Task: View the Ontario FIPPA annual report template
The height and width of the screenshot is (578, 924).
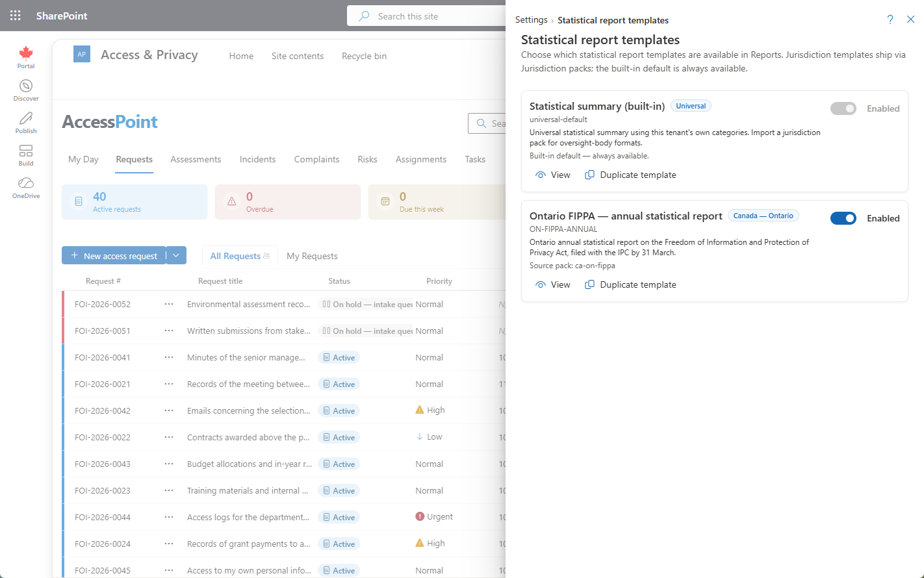Action: (x=553, y=284)
